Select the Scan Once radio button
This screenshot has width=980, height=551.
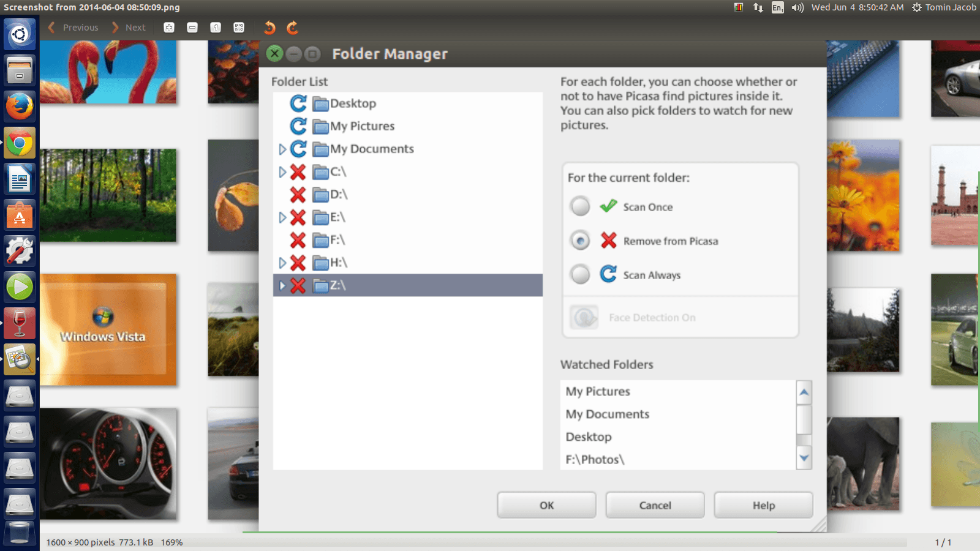580,206
